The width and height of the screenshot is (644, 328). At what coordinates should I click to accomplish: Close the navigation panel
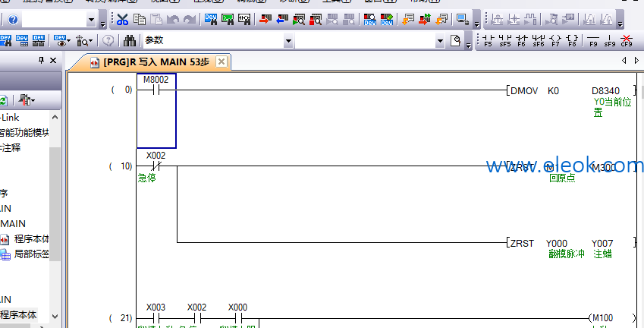(x=53, y=61)
